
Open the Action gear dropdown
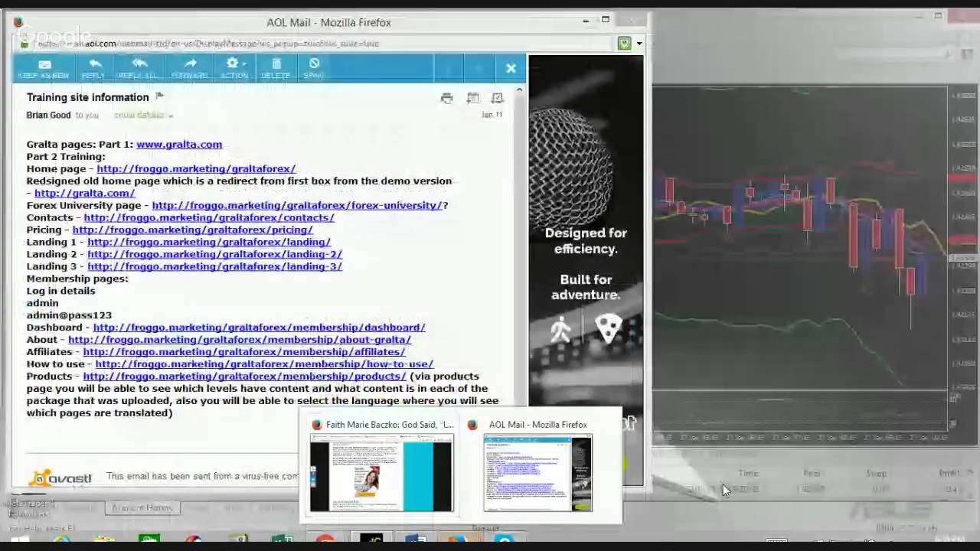coord(234,67)
